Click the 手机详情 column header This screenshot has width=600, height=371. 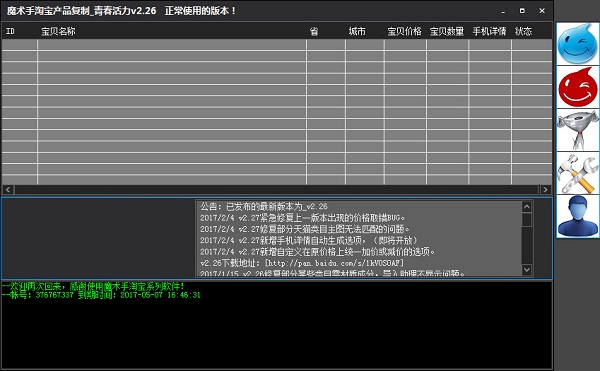tap(489, 31)
